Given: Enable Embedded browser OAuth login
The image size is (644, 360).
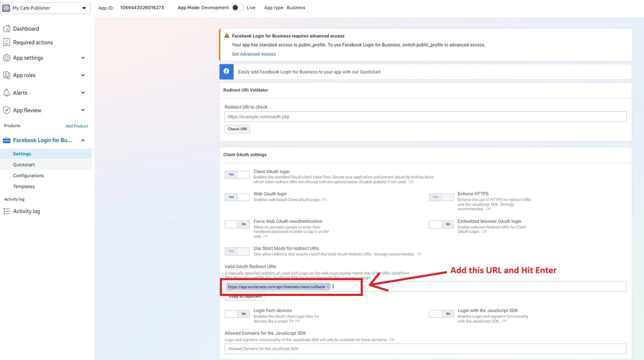Looking at the screenshot, I should pyautogui.click(x=441, y=224).
